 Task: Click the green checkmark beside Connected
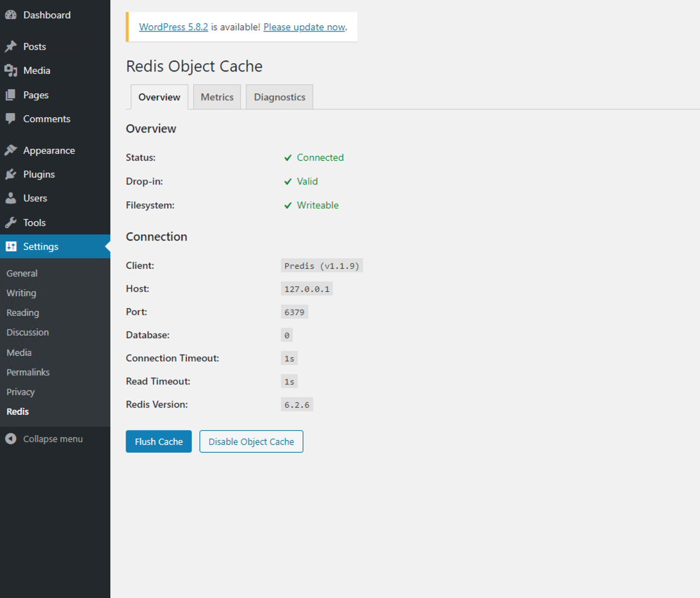(288, 157)
